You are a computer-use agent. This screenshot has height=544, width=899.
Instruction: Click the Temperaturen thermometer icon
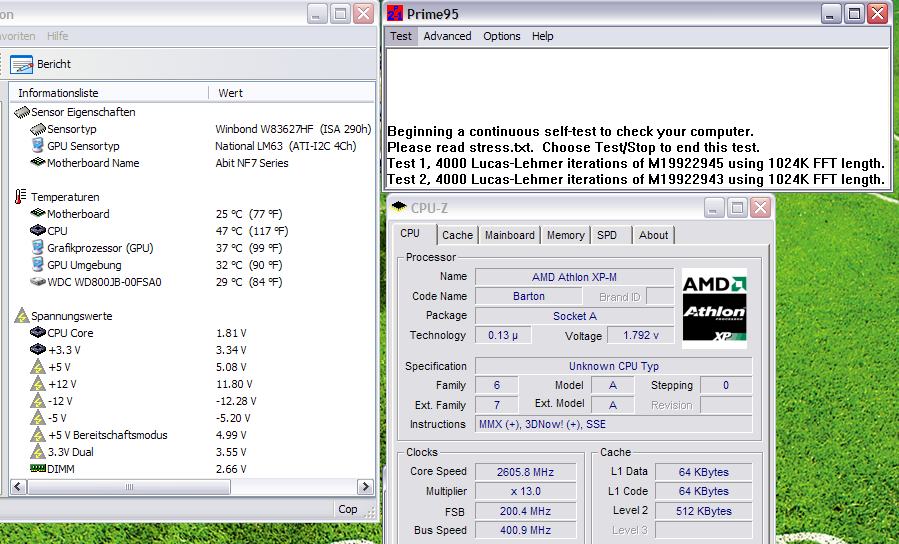(x=21, y=197)
